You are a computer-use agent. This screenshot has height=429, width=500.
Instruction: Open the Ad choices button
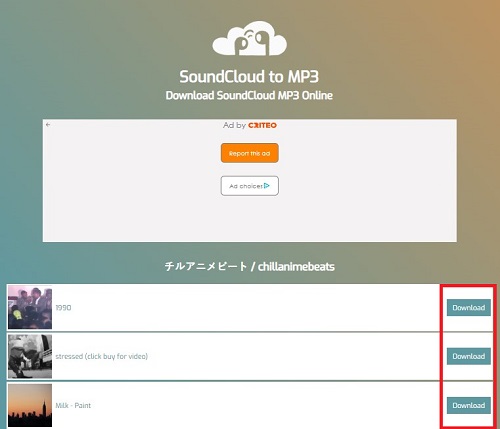coord(250,186)
